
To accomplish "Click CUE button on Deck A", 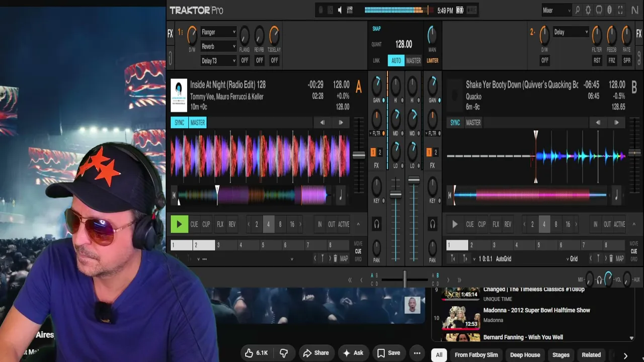I will 194,224.
